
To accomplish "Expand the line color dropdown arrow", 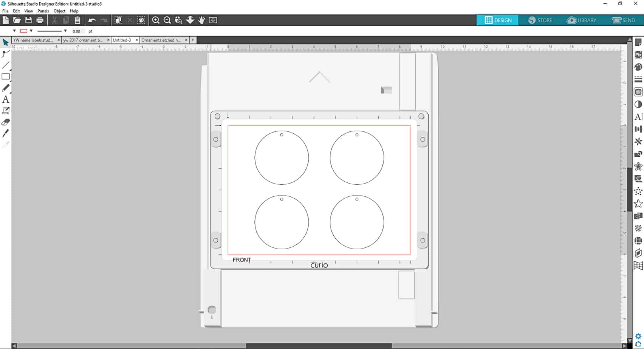I will (x=31, y=31).
